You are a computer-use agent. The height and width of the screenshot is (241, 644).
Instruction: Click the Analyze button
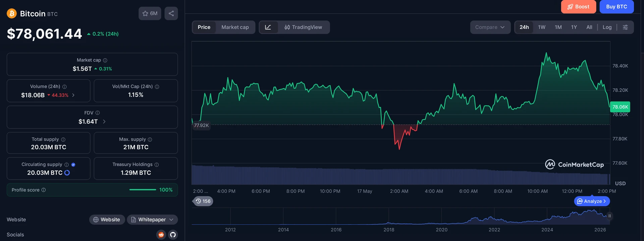(592, 201)
